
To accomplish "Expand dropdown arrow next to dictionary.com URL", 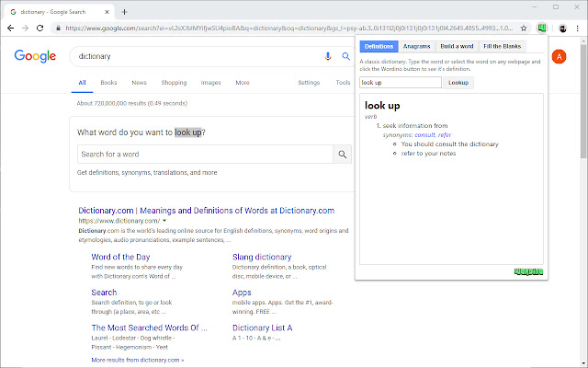I will (164, 221).
